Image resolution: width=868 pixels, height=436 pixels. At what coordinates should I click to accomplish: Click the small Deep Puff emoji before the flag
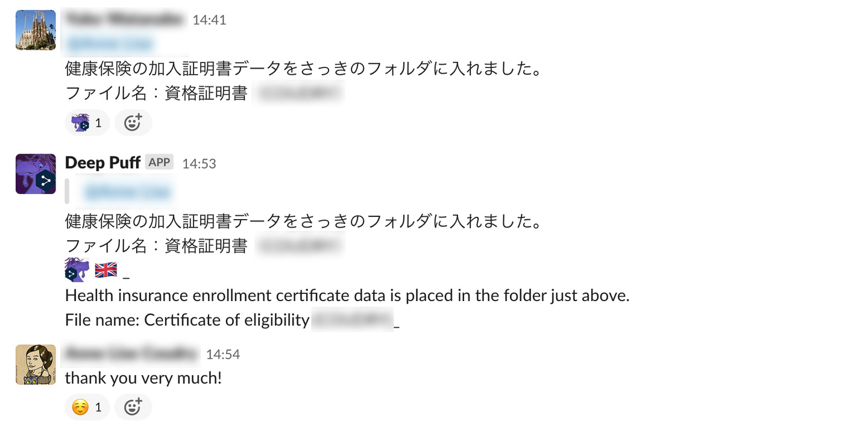77,270
